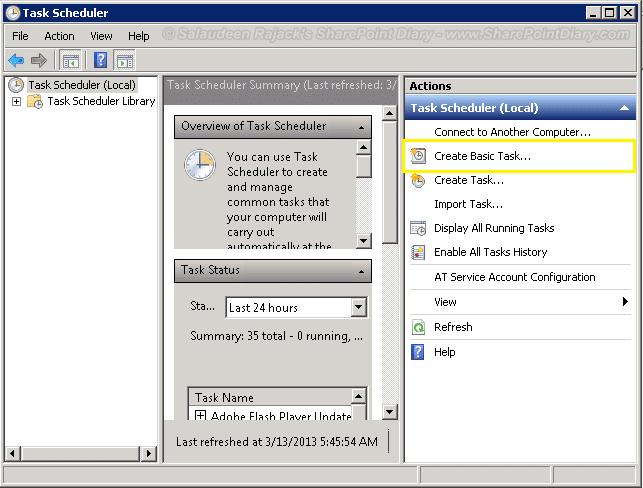Expand the Adobe Flash Player Update task row
643x488 pixels.
tap(201, 416)
